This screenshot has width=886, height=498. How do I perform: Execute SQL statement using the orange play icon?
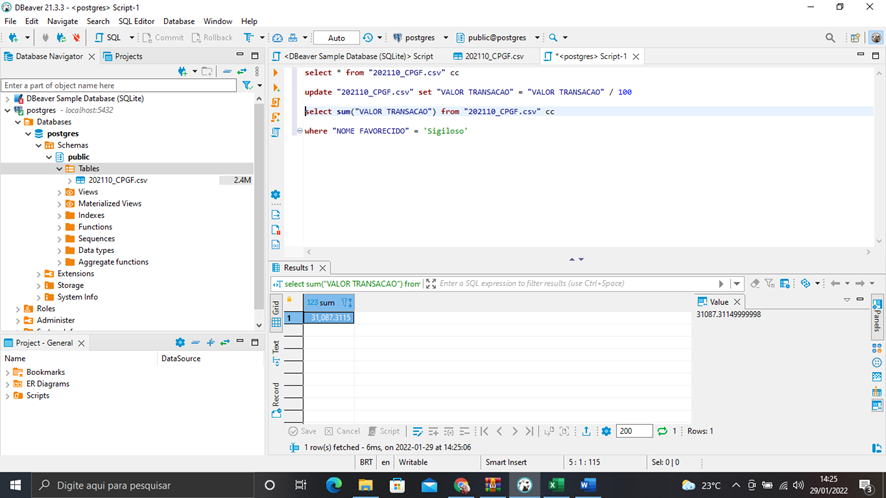click(276, 72)
